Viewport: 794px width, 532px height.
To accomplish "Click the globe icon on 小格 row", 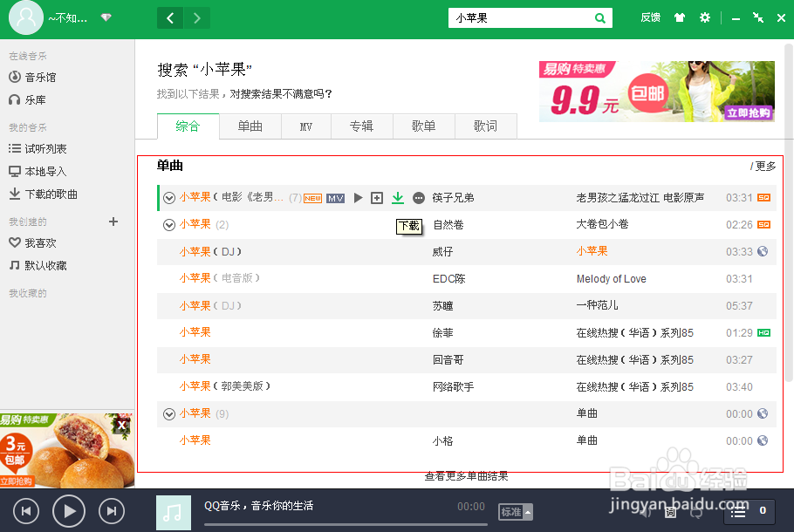I will (763, 441).
